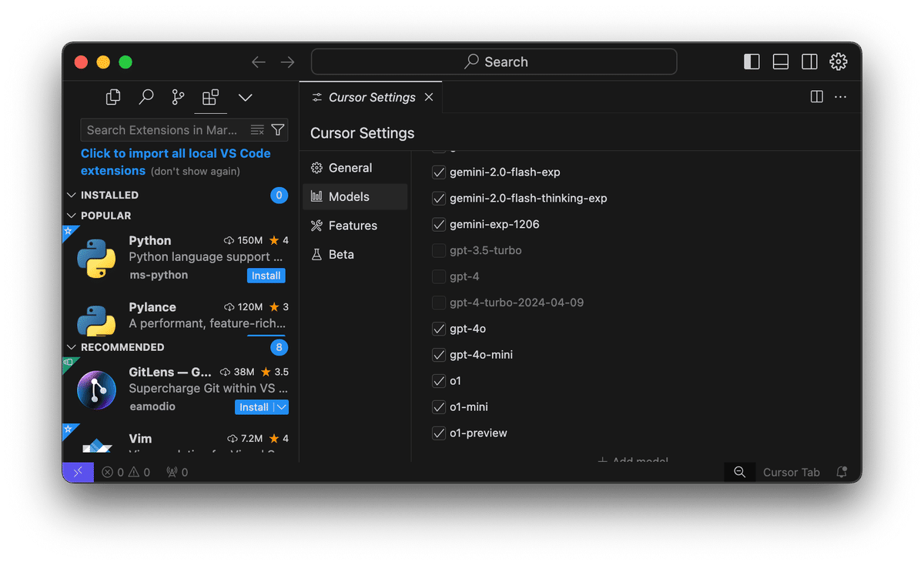Viewport: 924px width, 565px height.
Task: Toggle secondary sidebar layout icon
Action: pyautogui.click(x=809, y=62)
